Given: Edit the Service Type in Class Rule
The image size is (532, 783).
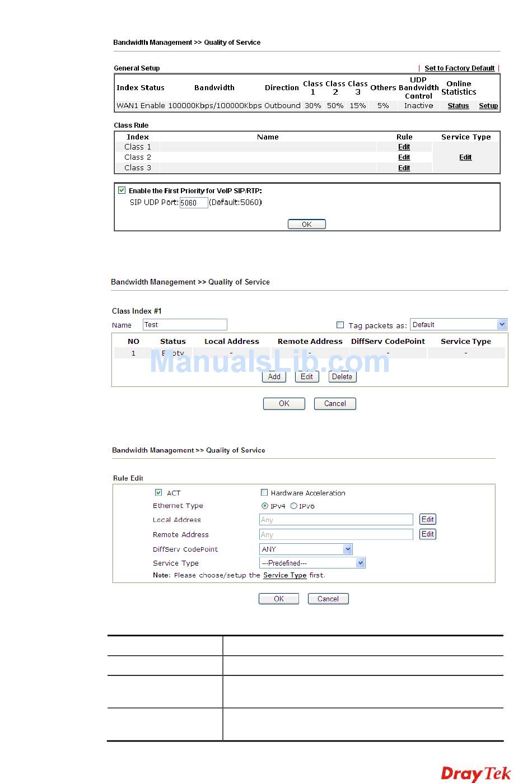Looking at the screenshot, I should click(465, 157).
